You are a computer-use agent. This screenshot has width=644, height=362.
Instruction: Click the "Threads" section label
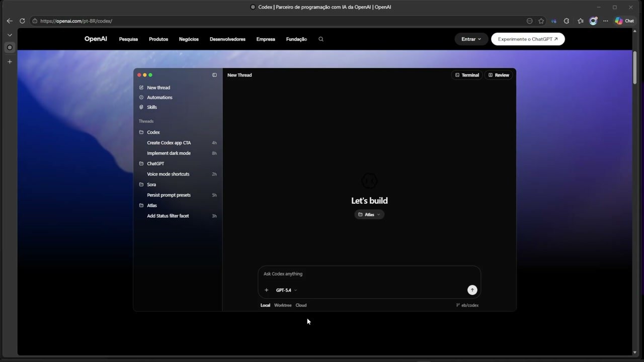(146, 121)
